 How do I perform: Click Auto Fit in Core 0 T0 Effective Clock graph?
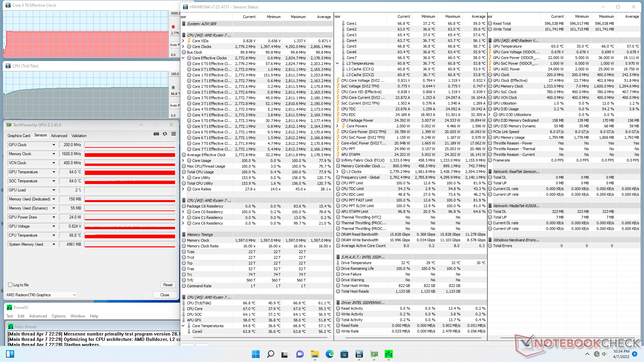174,45
